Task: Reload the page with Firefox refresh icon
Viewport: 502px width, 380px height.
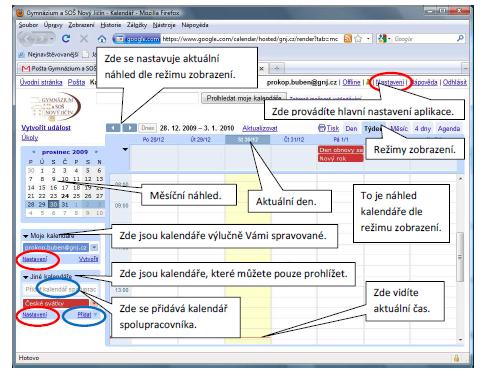Action: (66, 39)
